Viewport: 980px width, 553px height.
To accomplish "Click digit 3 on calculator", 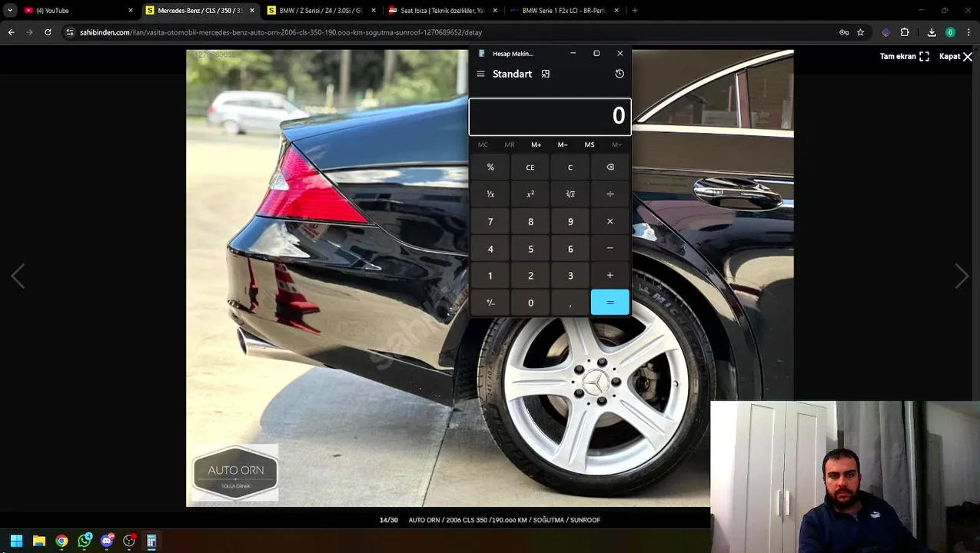I will click(570, 276).
